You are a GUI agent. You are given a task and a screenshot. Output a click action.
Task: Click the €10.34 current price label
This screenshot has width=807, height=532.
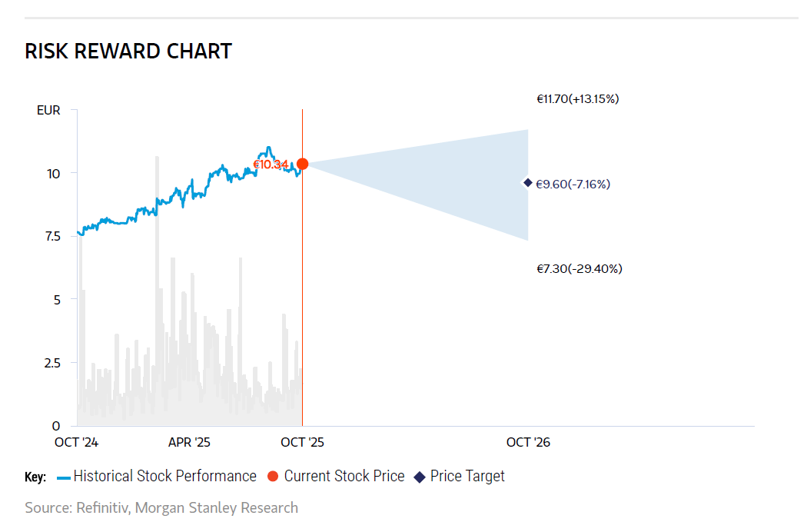pos(271,165)
